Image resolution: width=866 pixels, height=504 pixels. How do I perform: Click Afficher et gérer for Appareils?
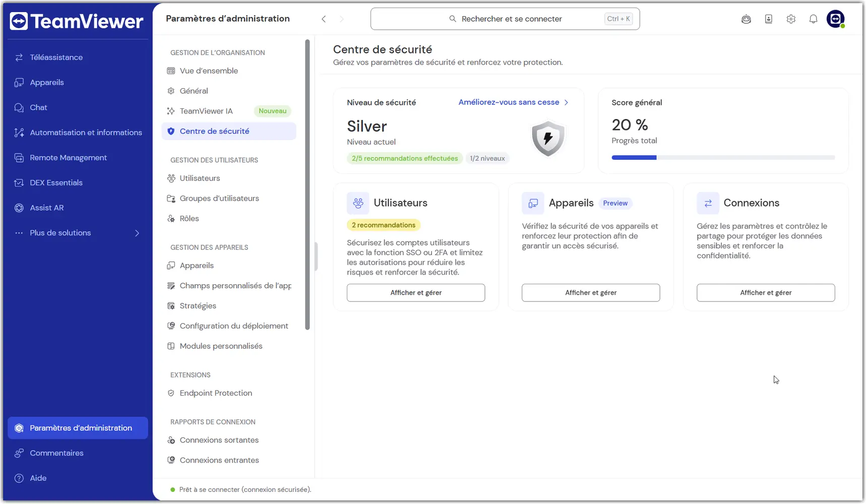[591, 293]
